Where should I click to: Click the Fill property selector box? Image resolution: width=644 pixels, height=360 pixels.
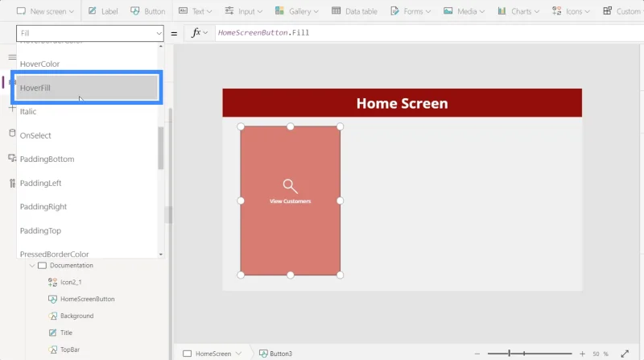(x=90, y=33)
